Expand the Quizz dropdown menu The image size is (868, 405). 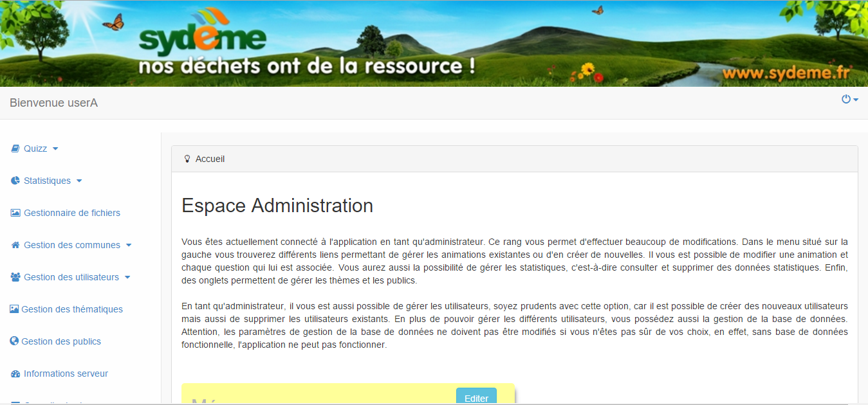[57, 148]
